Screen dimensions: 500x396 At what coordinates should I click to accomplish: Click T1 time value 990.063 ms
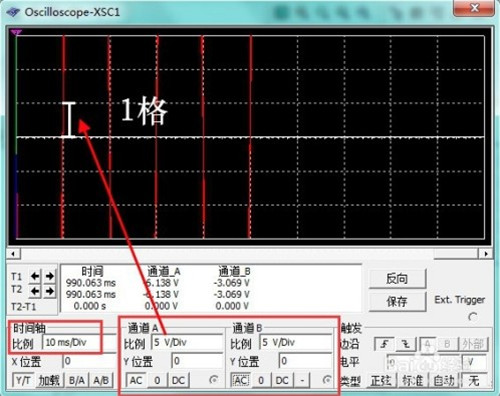coord(91,283)
